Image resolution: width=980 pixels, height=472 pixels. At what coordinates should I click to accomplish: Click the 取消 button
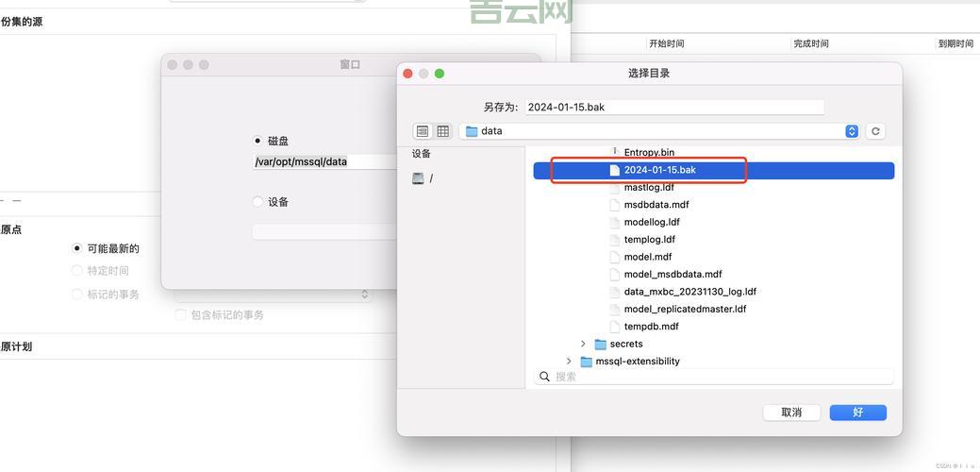tap(791, 413)
